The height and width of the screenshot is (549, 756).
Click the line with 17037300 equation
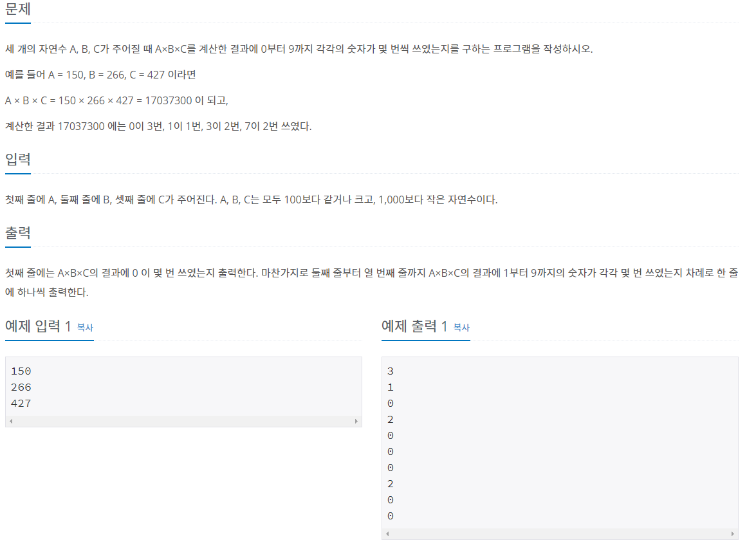coord(116,100)
